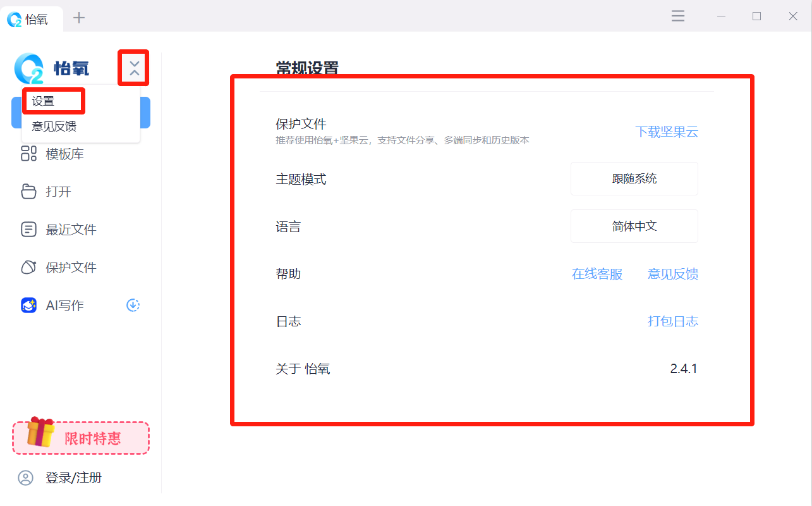Click the 保护文件 nut icon in sidebar
The height and width of the screenshot is (506, 812).
28,268
